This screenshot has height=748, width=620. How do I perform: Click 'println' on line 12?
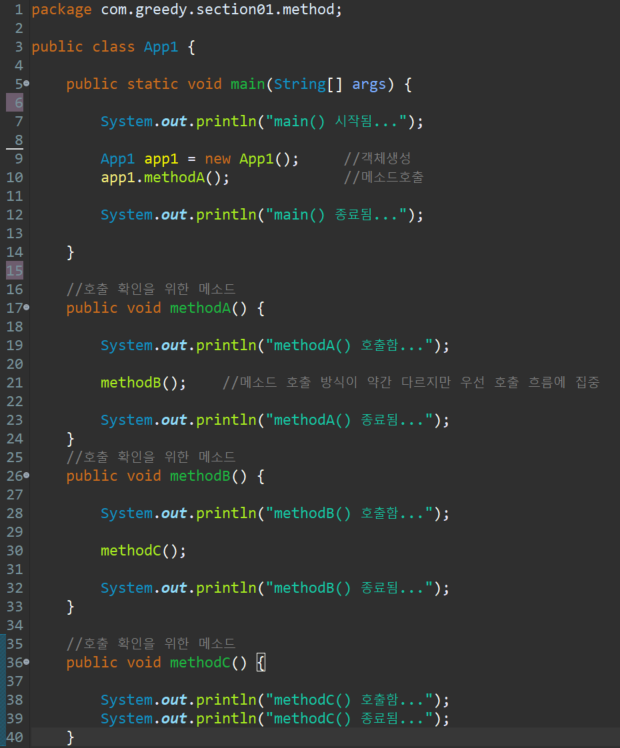(226, 215)
